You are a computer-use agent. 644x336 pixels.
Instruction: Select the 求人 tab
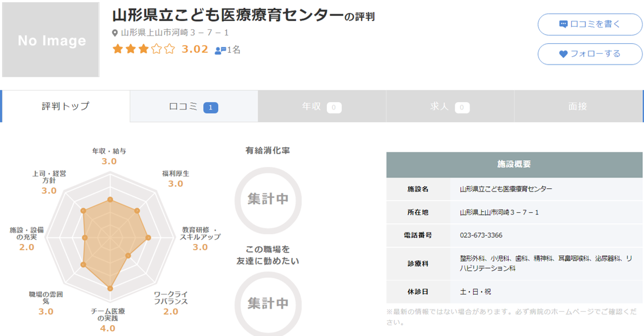click(x=450, y=106)
